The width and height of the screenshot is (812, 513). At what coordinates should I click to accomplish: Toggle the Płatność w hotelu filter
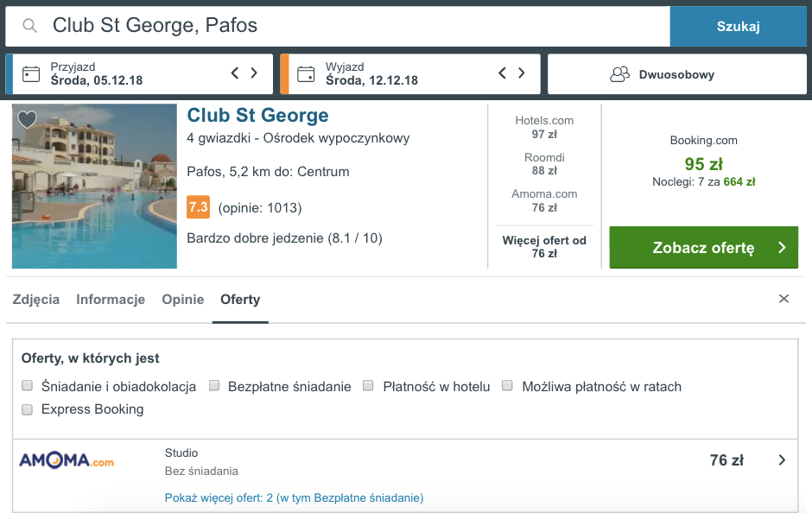pos(368,386)
